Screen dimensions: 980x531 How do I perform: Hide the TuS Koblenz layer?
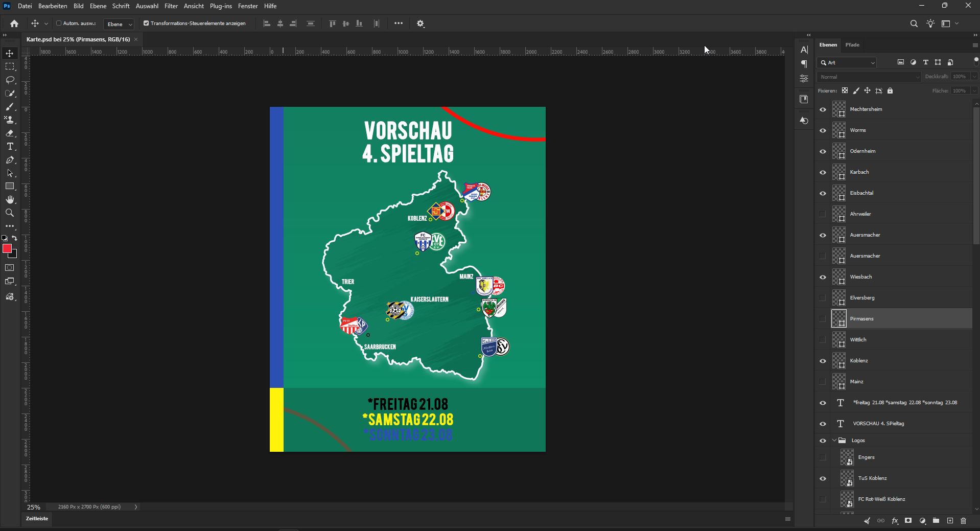(x=823, y=479)
